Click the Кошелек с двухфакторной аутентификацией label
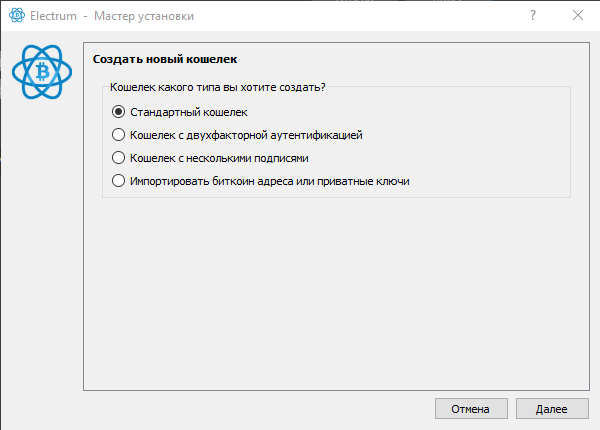600x430 pixels. (245, 135)
